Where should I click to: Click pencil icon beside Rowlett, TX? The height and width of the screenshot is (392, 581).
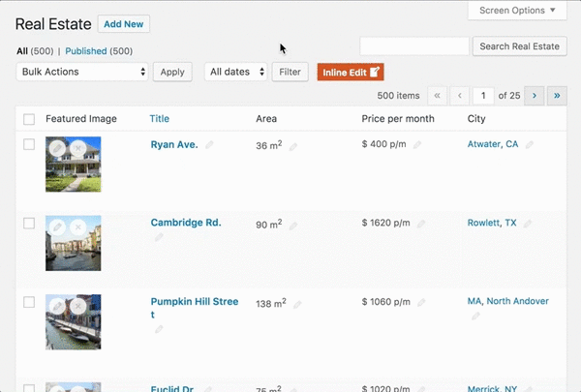[528, 224]
